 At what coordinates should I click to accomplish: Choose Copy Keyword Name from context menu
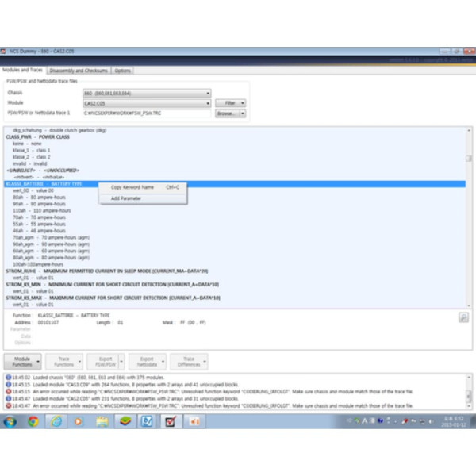click(133, 187)
